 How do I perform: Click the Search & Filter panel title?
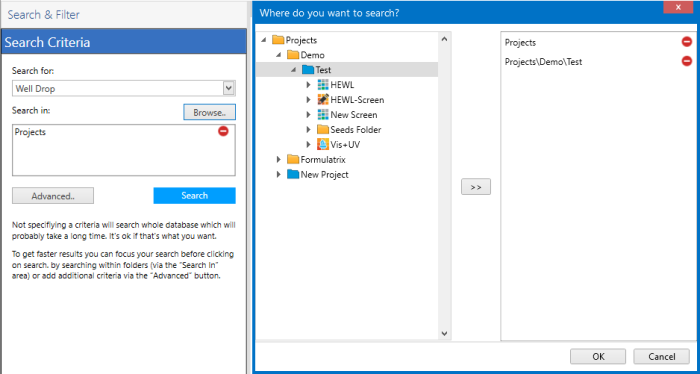pyautogui.click(x=43, y=15)
